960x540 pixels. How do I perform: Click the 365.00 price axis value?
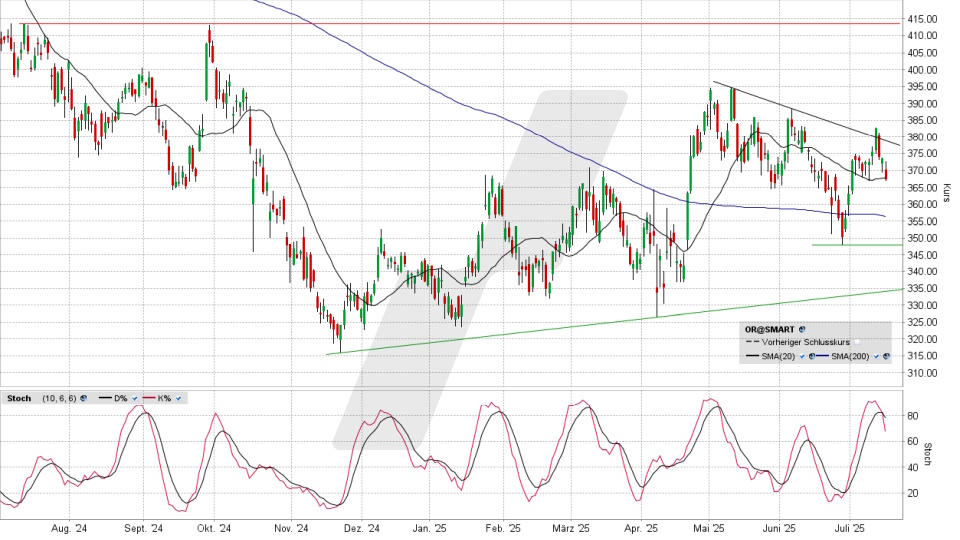[x=923, y=187]
